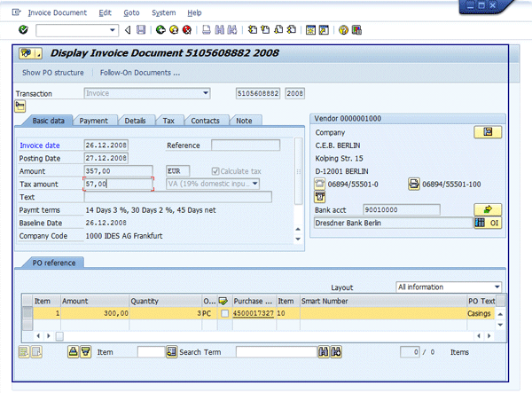This screenshot has width=532, height=393.
Task: Click the Show PO structure button
Action: point(53,72)
